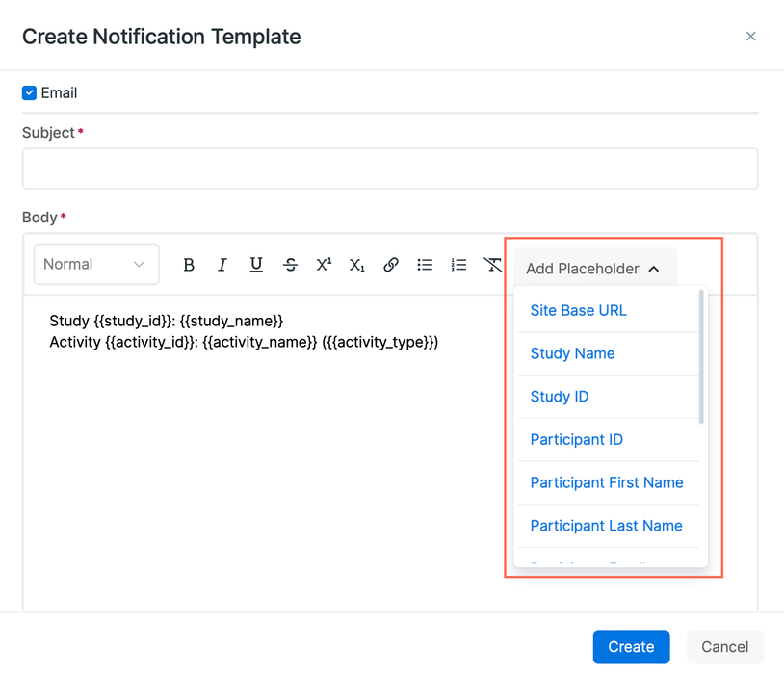Screen dimensions: 784x674
Task: Insert the Site Base URL placeholder
Action: pos(578,310)
